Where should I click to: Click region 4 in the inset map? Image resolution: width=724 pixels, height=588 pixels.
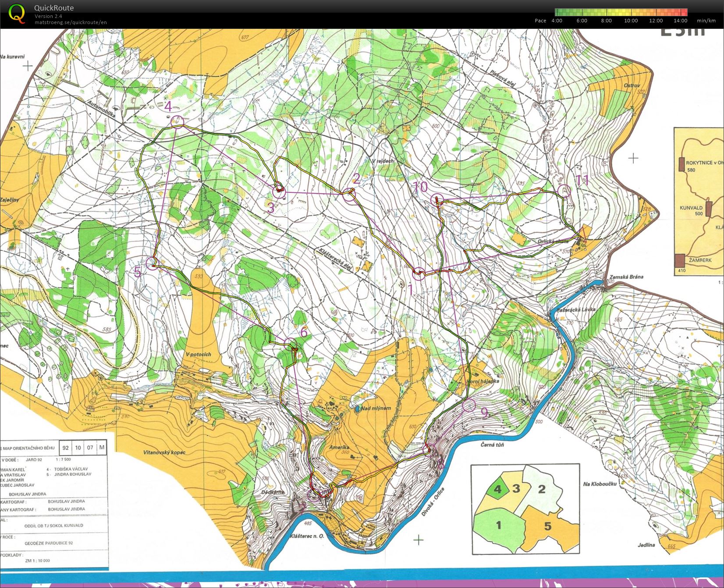(x=497, y=489)
